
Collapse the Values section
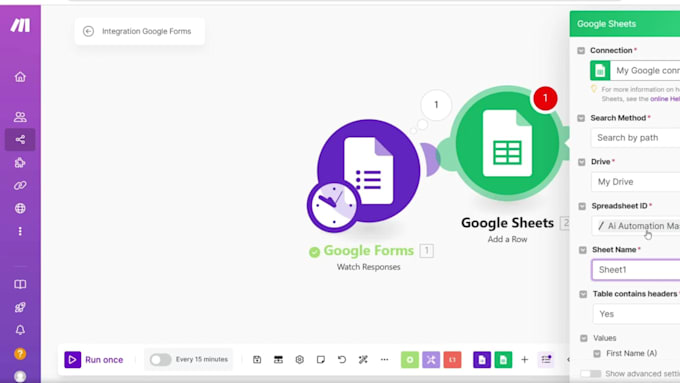pyautogui.click(x=584, y=338)
